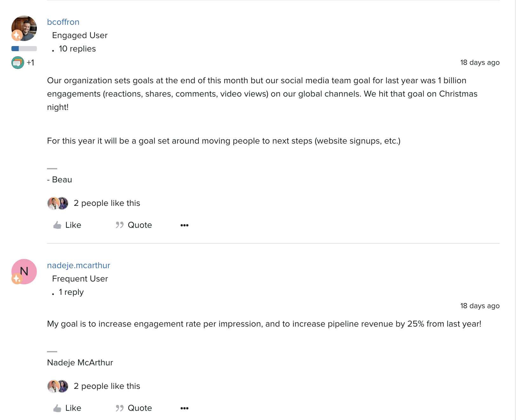Click the pink N avatar of nadeje.mcarthur
Viewport: 517px width, 420px height.
(24, 272)
